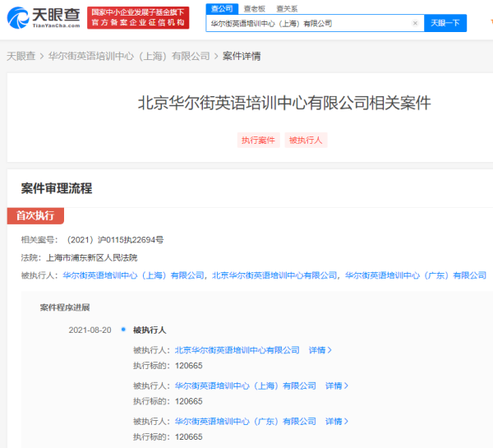Open 详情 for 北京华尔街英语培训中心有限公司
The width and height of the screenshot is (493, 448).
click(x=320, y=350)
